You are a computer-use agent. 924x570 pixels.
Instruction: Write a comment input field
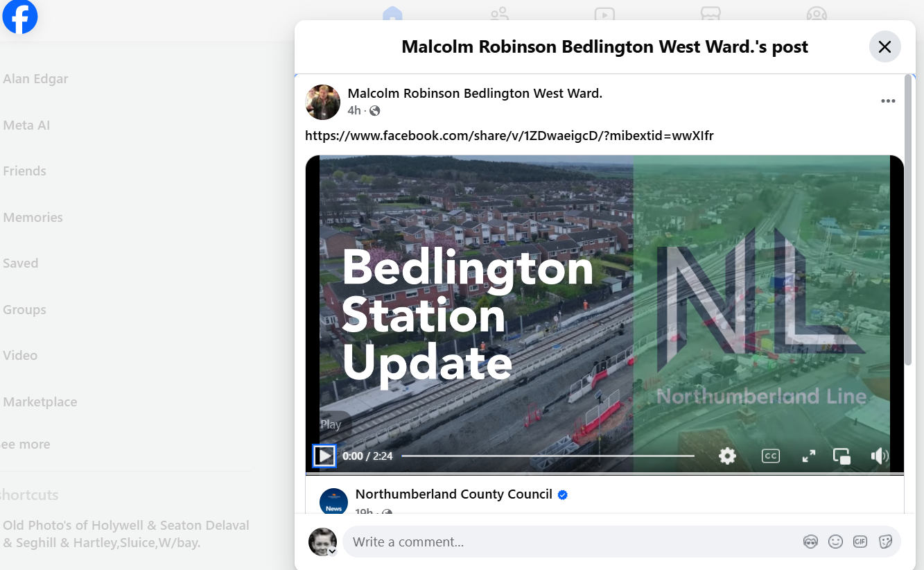(x=574, y=542)
